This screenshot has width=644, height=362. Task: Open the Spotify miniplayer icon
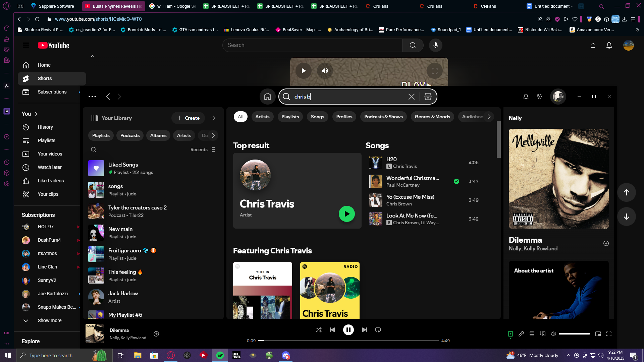(x=598, y=334)
